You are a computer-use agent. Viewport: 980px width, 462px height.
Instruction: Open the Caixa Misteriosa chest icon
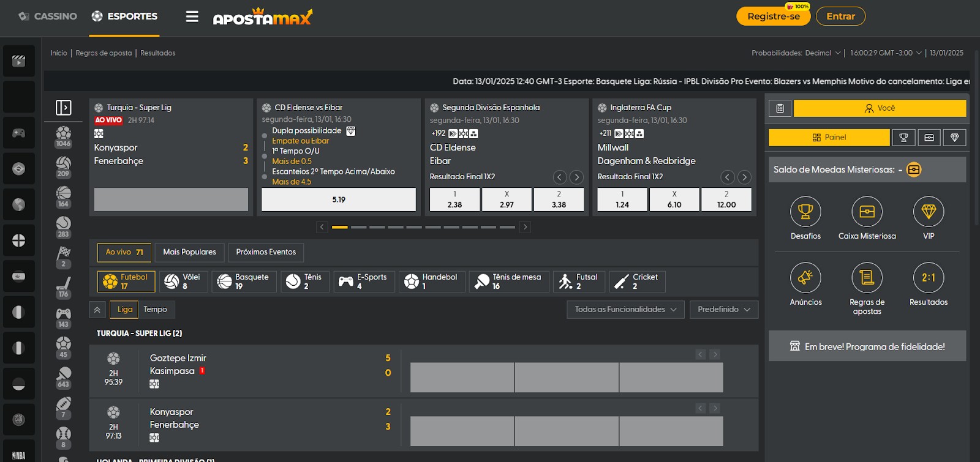[x=867, y=212]
